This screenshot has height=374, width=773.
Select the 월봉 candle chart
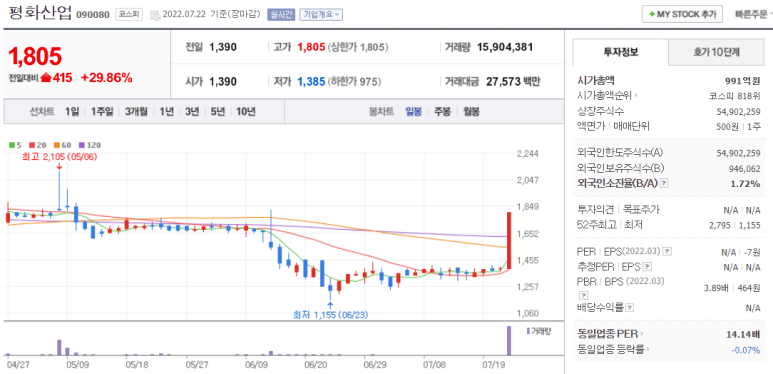click(x=471, y=111)
